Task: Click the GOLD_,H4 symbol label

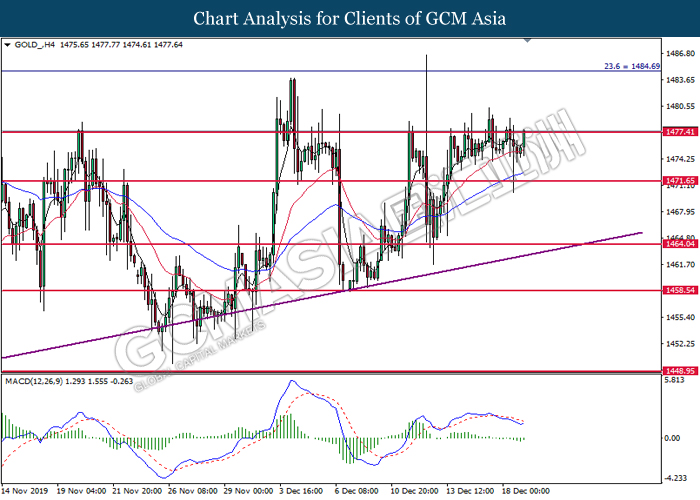Action: (x=34, y=45)
